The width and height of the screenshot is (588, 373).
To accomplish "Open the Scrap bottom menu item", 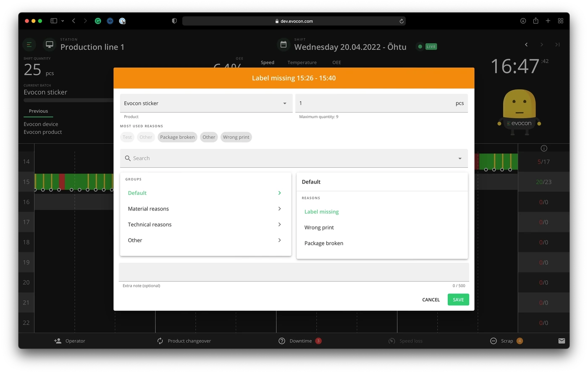I will [507, 341].
